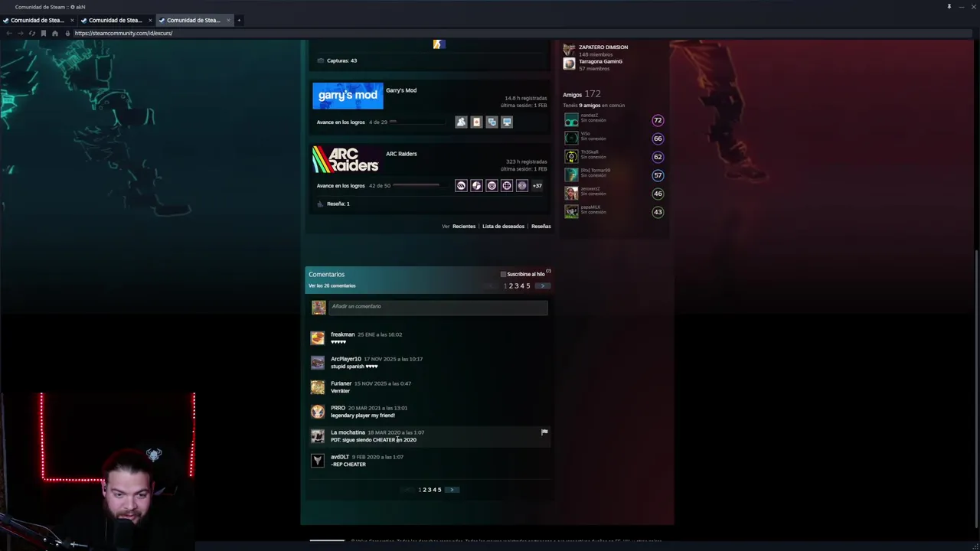Open ArcPlayer10 commenter profile
This screenshot has width=980, height=551.
(x=345, y=359)
